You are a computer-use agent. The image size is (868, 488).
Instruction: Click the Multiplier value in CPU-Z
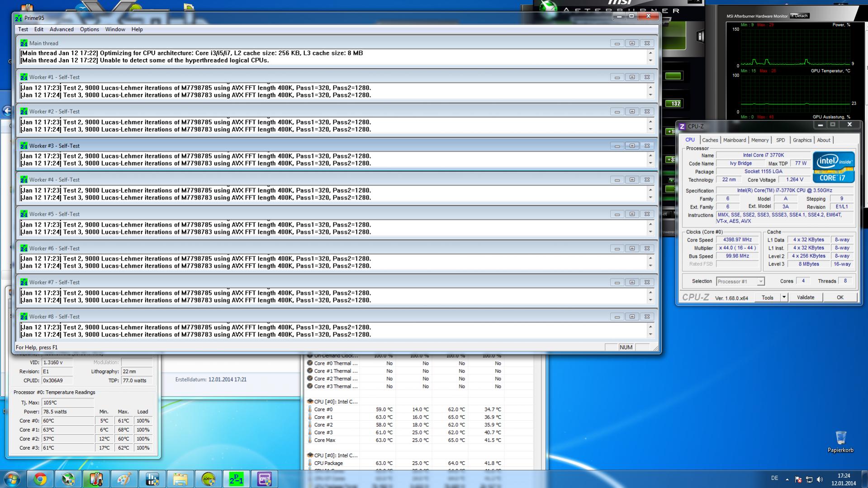[737, 248]
